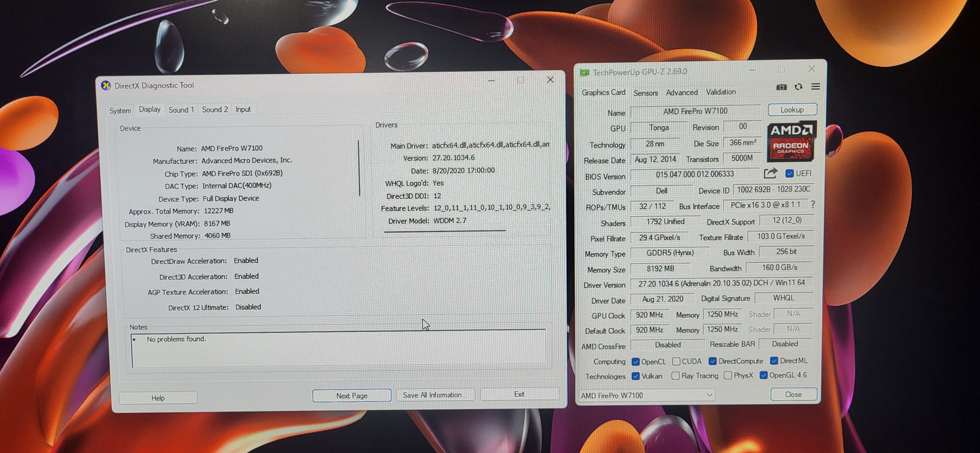The height and width of the screenshot is (453, 980).
Task: Open the Sound 2 tab
Action: tap(215, 109)
